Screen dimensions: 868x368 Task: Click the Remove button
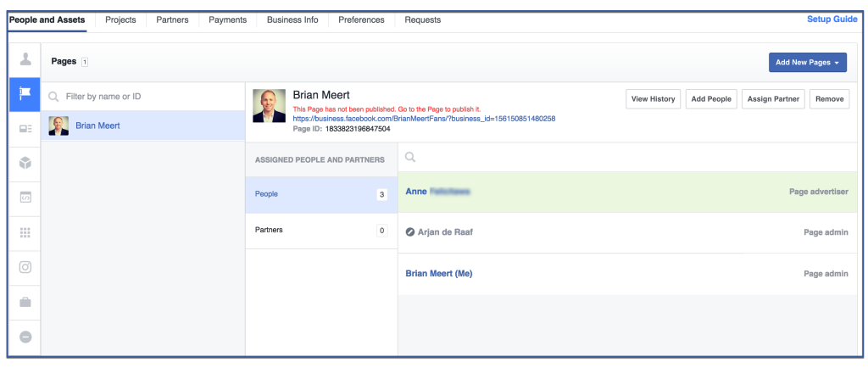[829, 99]
